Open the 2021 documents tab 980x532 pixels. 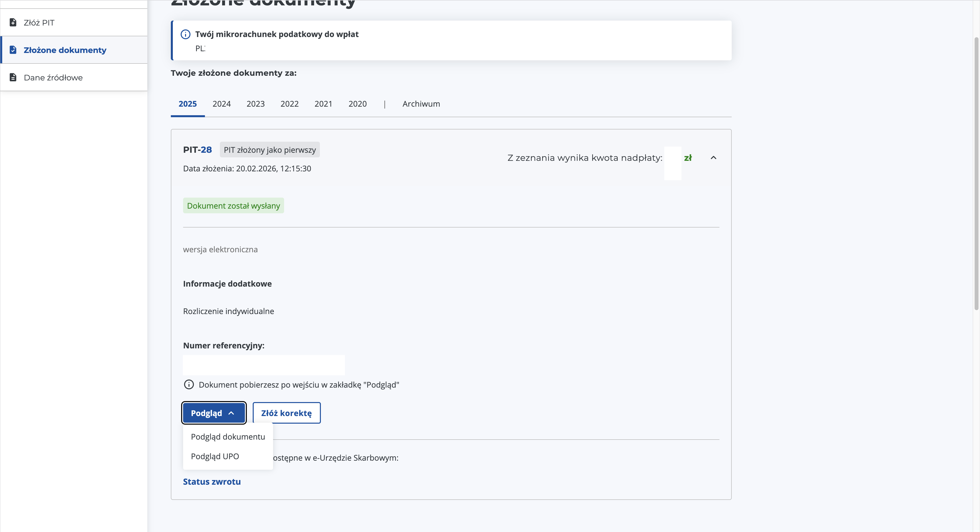[x=323, y=104]
